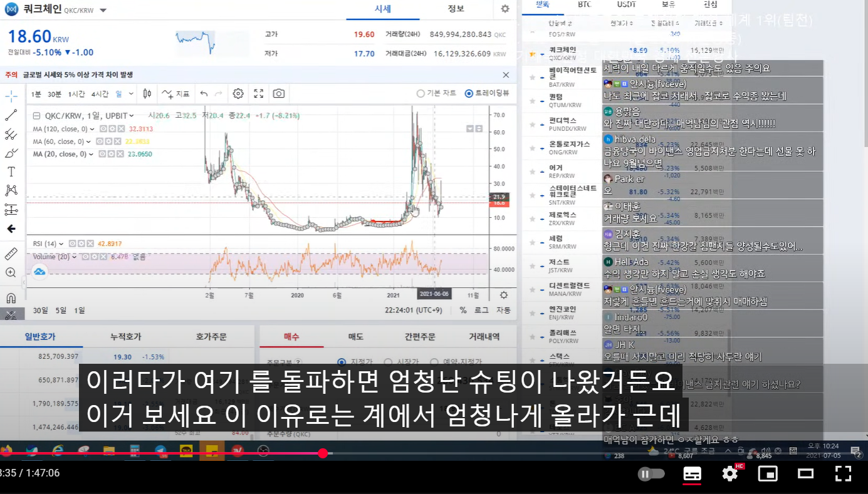Select the pitchfork drawing tool
The image size is (868, 494).
coord(11,134)
